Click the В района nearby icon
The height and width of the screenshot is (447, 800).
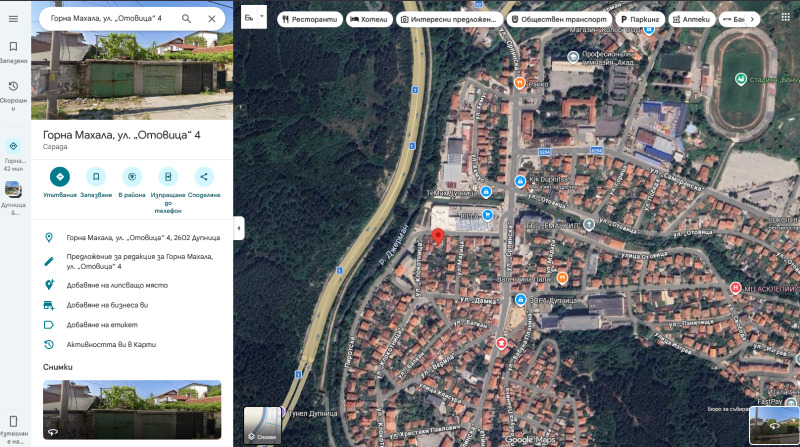(x=132, y=177)
